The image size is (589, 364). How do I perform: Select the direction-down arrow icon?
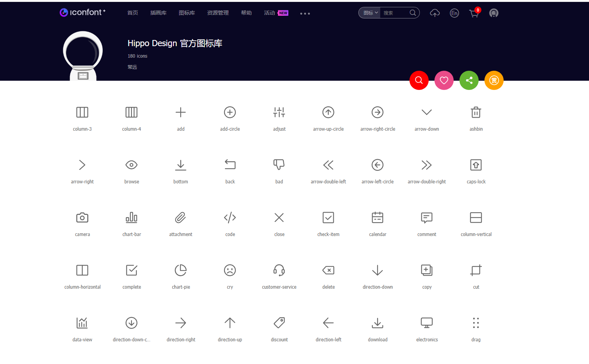(378, 270)
